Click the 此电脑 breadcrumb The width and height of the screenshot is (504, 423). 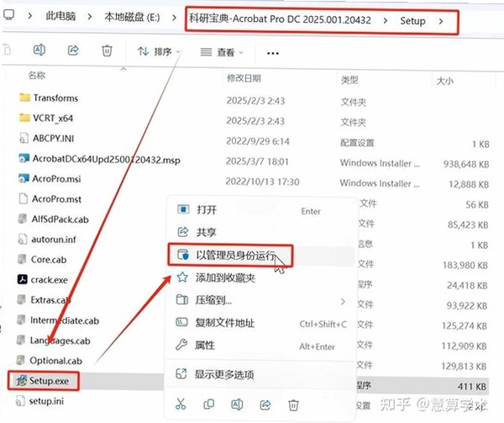(60, 16)
